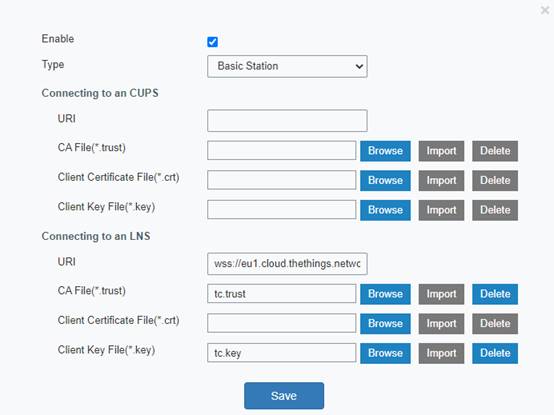This screenshot has width=554, height=415.
Task: Import the LNS client certificate file
Action: (441, 324)
